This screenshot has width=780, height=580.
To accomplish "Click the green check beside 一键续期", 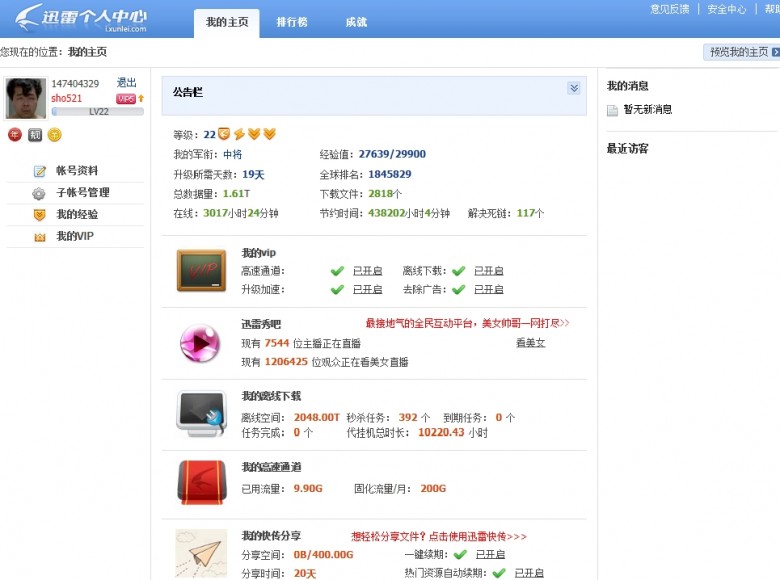I will [461, 555].
